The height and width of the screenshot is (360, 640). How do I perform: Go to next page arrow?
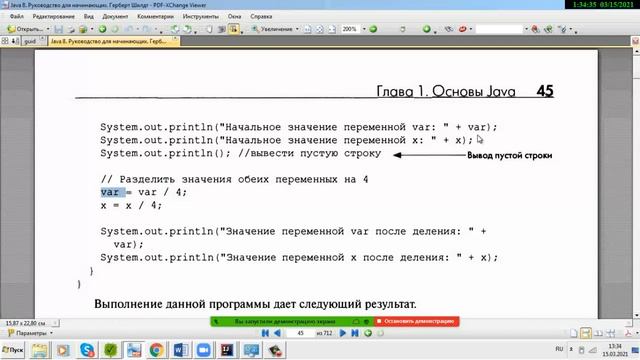(x=342, y=333)
